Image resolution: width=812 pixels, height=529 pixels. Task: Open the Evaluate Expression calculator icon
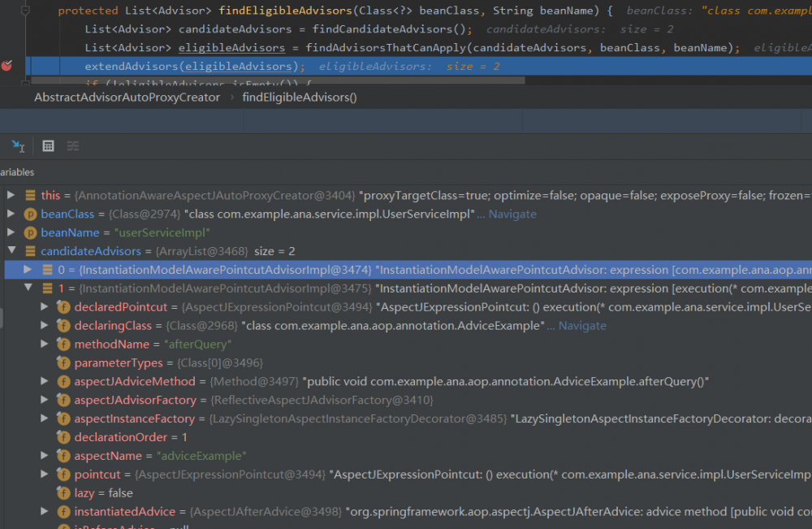pos(48,145)
